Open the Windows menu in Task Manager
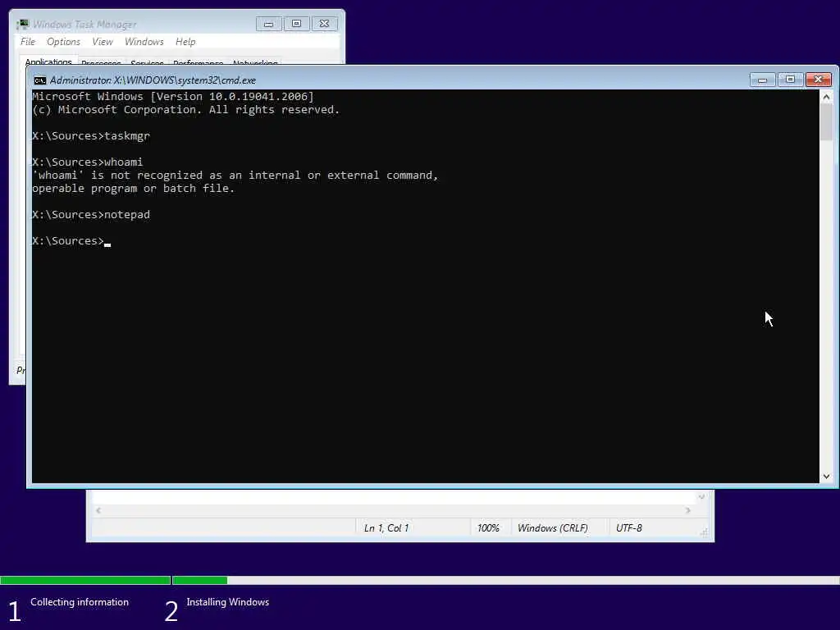Screen dimensions: 840x630 tap(144, 42)
